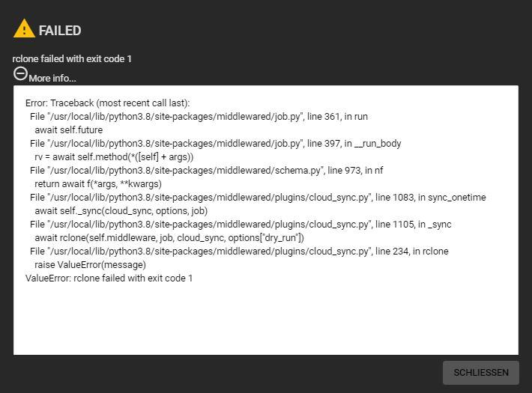Select the cloud_sync.py line 1105 _sync entry
The height and width of the screenshot is (393, 532).
point(241,225)
